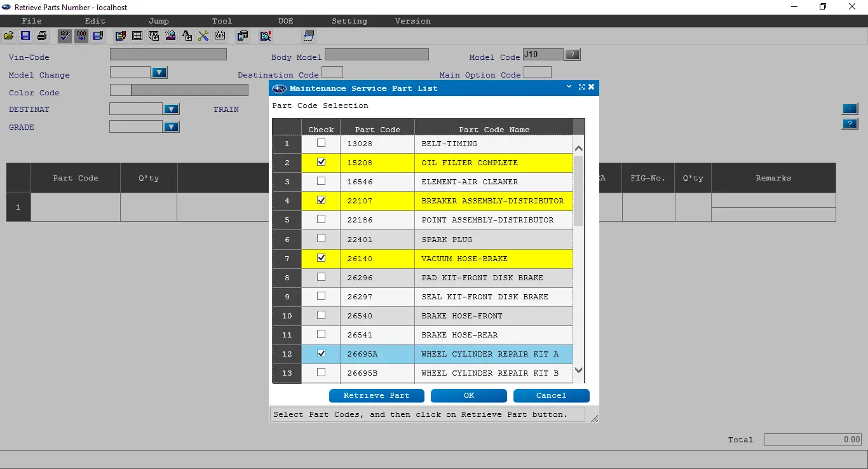
Task: Open the GRADE selection dropdown
Action: 171,127
